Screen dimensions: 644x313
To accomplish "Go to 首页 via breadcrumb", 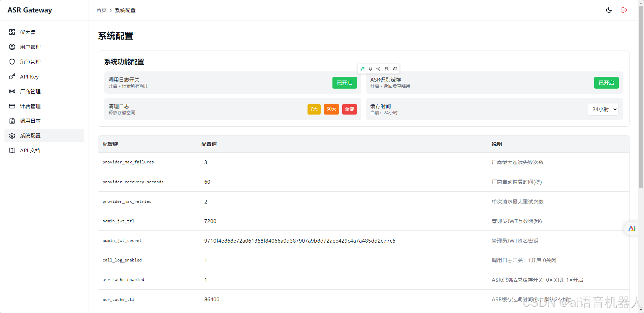I will tap(101, 10).
